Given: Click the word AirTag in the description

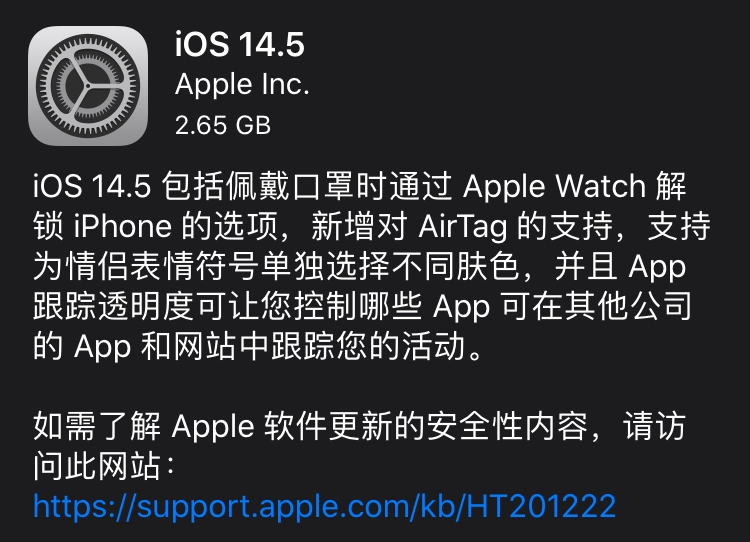Looking at the screenshot, I should tap(463, 226).
